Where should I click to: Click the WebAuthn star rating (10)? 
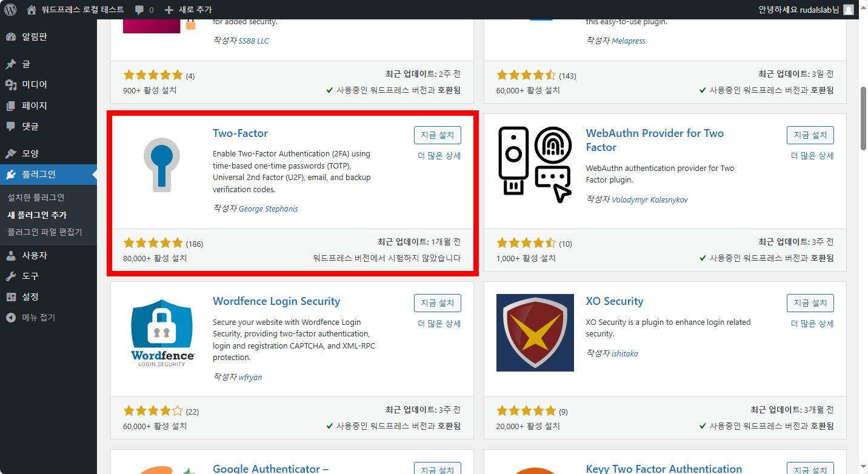(x=526, y=244)
